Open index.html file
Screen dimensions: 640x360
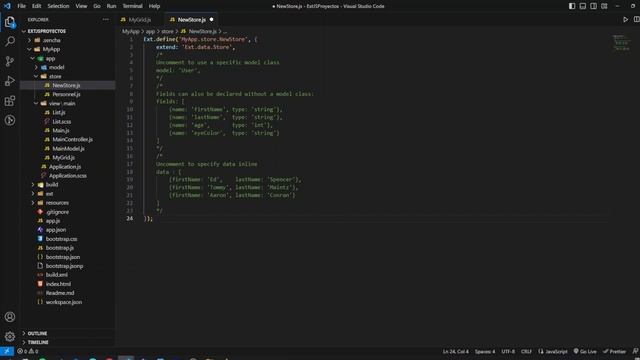[x=58, y=284]
